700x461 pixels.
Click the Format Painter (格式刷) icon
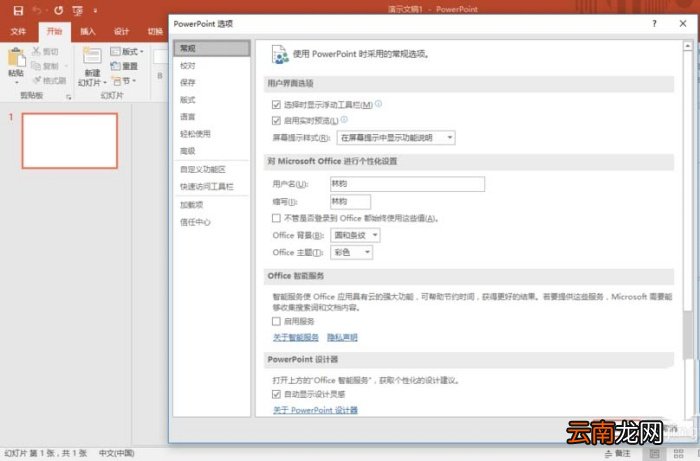pyautogui.click(x=37, y=80)
